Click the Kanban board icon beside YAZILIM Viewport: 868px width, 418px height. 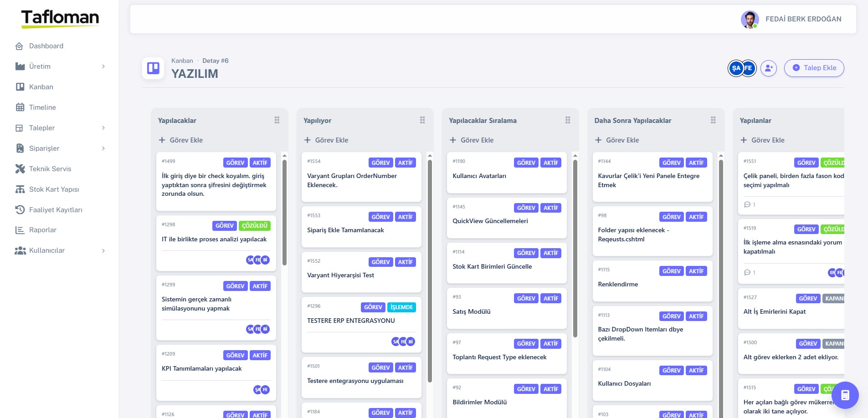click(x=153, y=68)
